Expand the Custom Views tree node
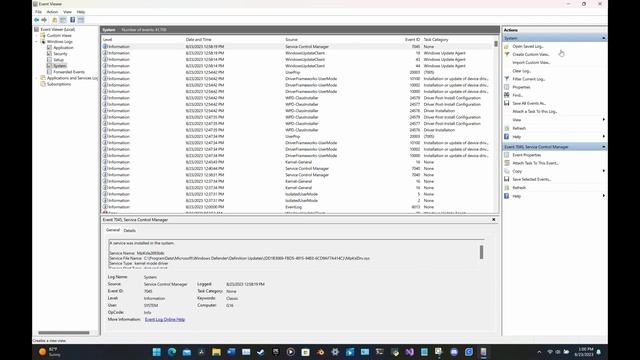The image size is (640, 360). (37, 36)
